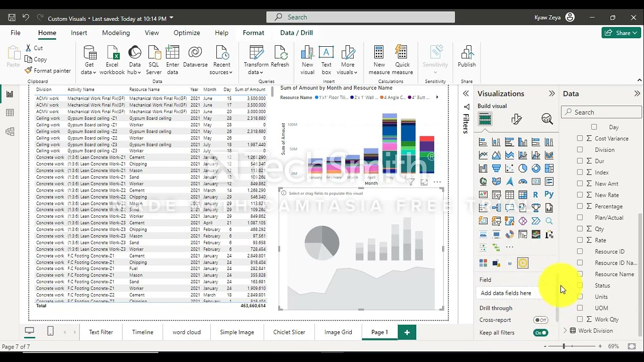Image resolution: width=644 pixels, height=362 pixels.
Task: Toggle the Cross-report switch
Action: [x=541, y=320]
